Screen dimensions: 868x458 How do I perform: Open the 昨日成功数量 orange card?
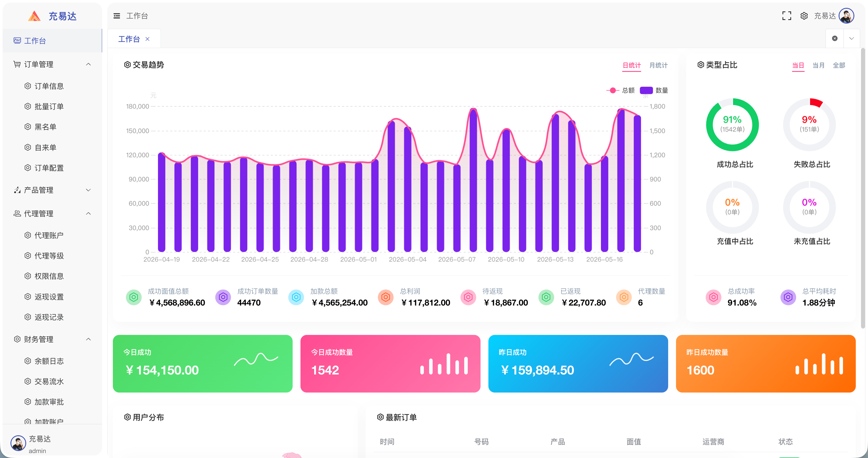click(766, 364)
